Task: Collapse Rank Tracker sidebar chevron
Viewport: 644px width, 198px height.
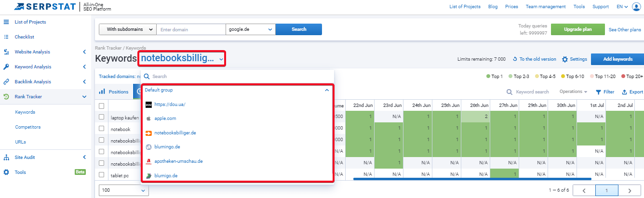Action: click(84, 96)
